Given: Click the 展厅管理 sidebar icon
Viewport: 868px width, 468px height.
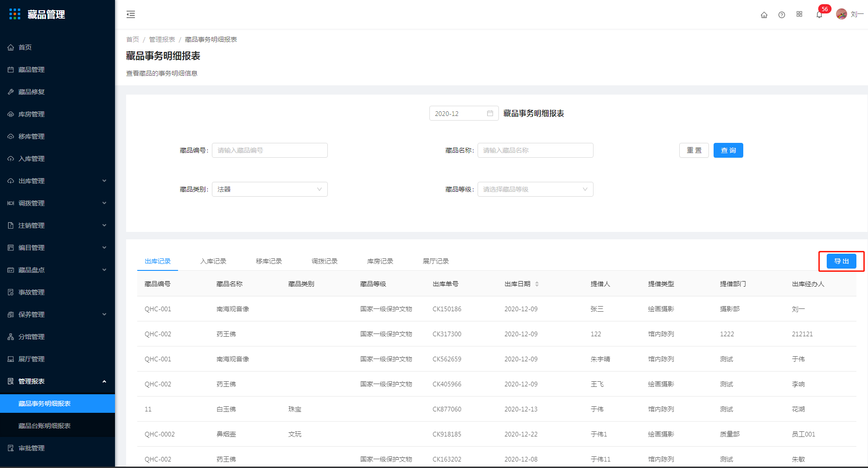Looking at the screenshot, I should point(11,359).
